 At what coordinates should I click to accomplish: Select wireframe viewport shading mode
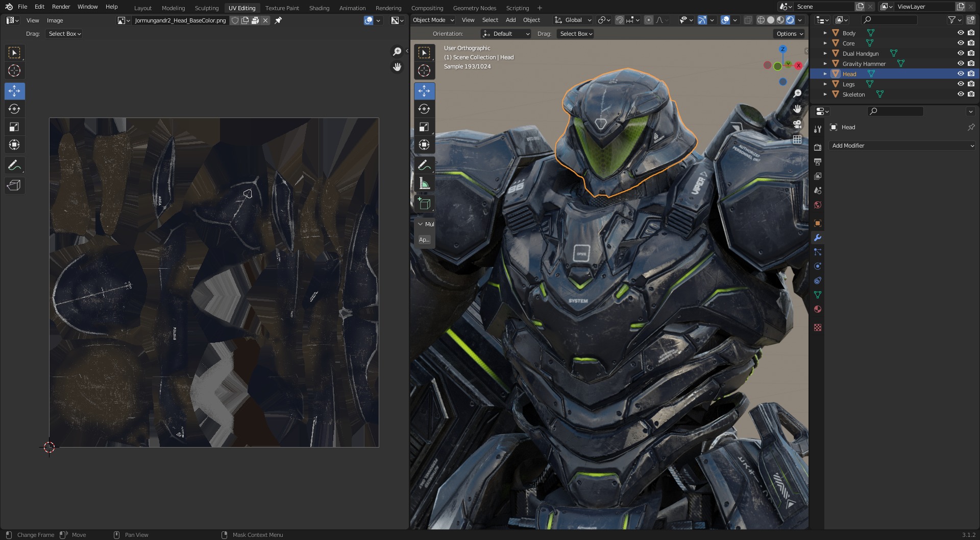[x=761, y=20]
